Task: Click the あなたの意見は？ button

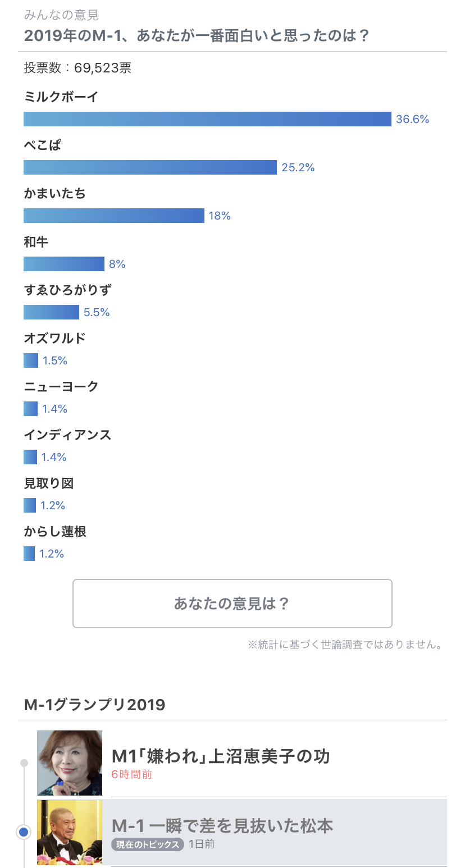Action: click(232, 604)
